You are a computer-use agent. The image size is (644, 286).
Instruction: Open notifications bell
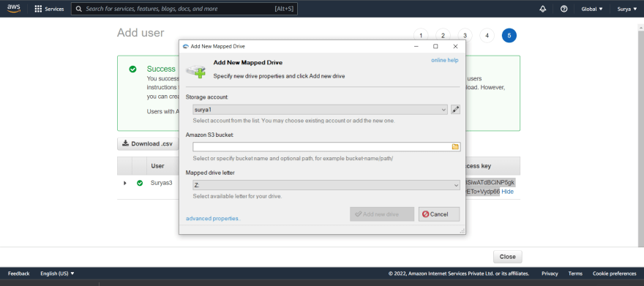pyautogui.click(x=543, y=9)
